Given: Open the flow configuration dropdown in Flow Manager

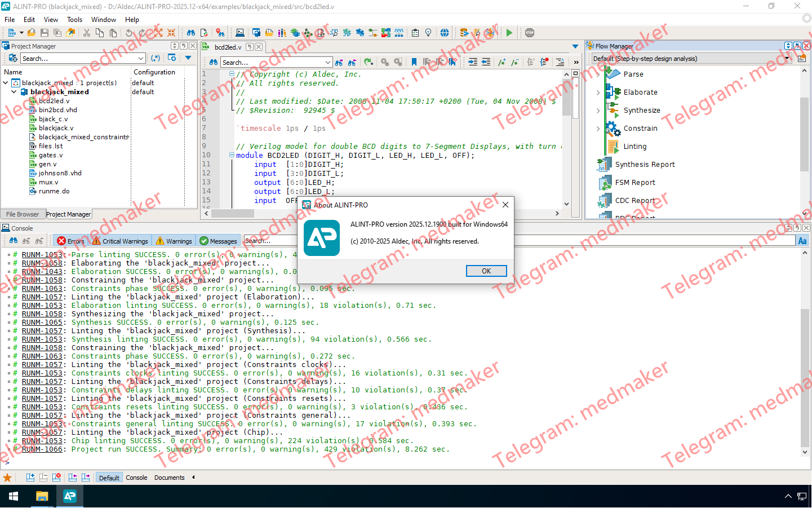Looking at the screenshot, I should [x=787, y=57].
